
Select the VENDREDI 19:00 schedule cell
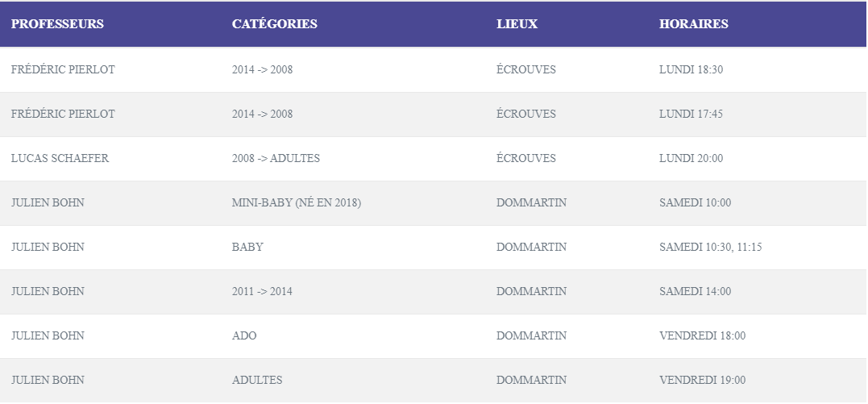coord(702,381)
